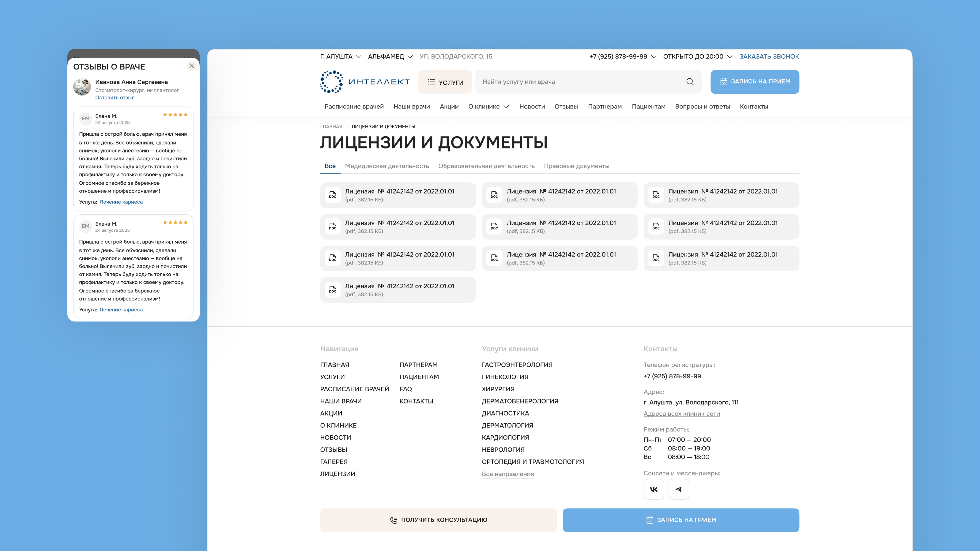This screenshot has height=551, width=980.
Task: Open footer link Ортопедия и травмотология
Action: coord(533,462)
